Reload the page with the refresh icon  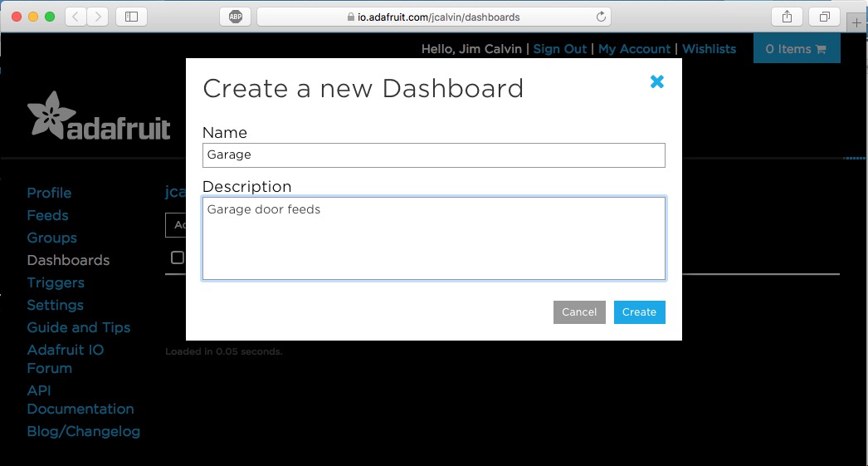click(601, 17)
